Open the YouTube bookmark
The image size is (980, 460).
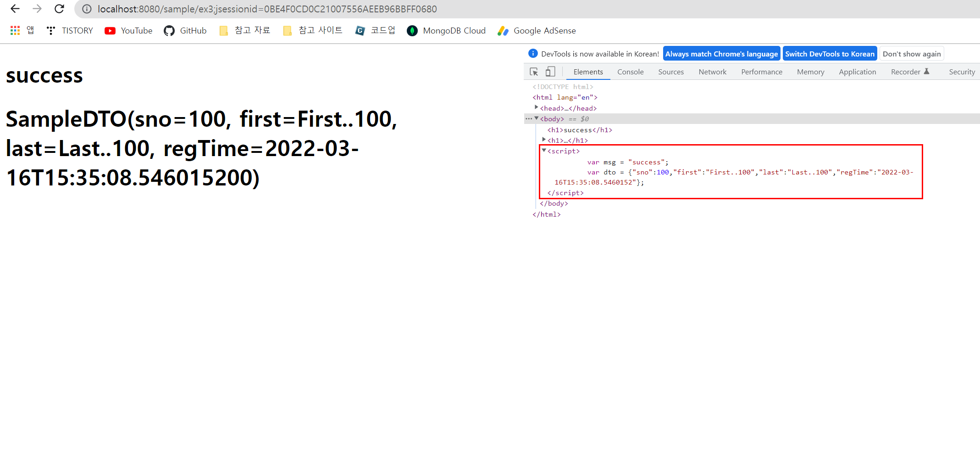click(x=128, y=31)
